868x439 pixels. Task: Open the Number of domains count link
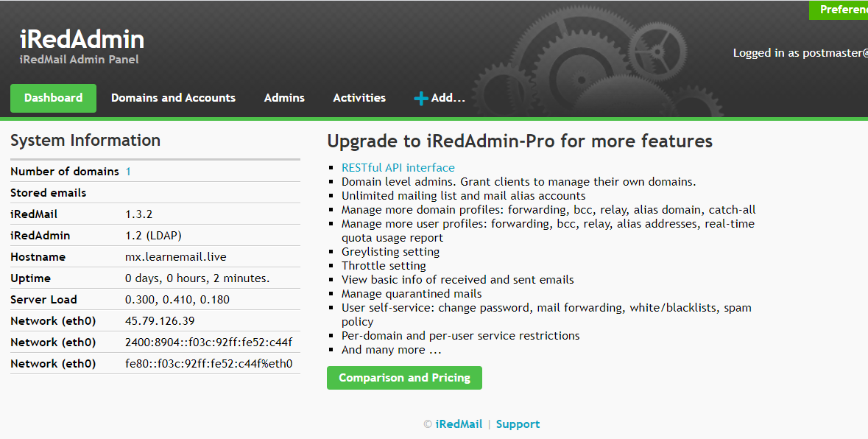pyautogui.click(x=128, y=172)
